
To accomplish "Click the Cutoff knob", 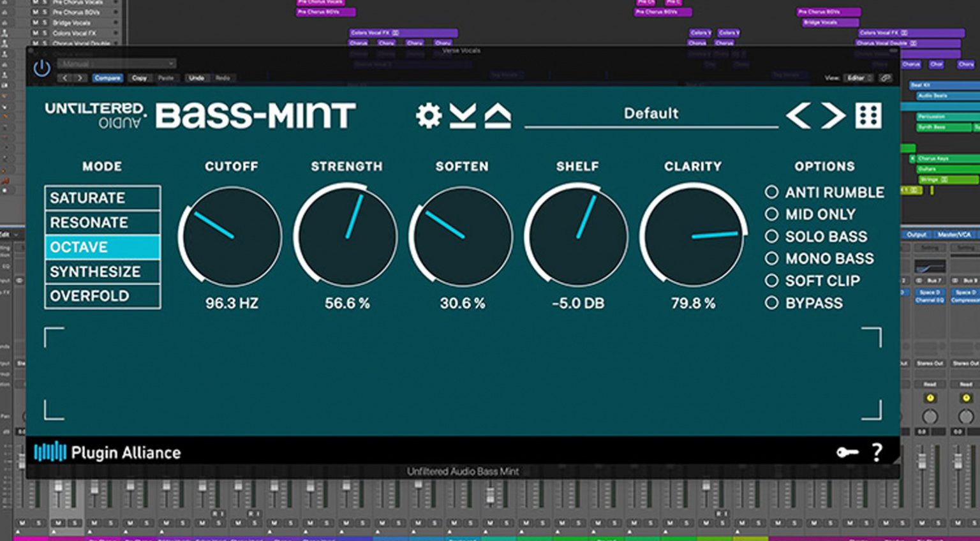I will tap(231, 236).
